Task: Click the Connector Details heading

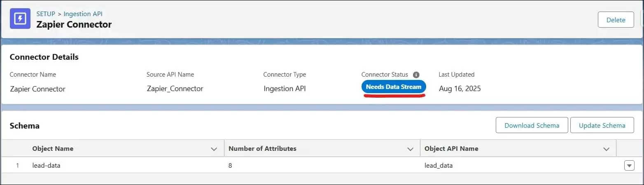Action: tap(44, 57)
